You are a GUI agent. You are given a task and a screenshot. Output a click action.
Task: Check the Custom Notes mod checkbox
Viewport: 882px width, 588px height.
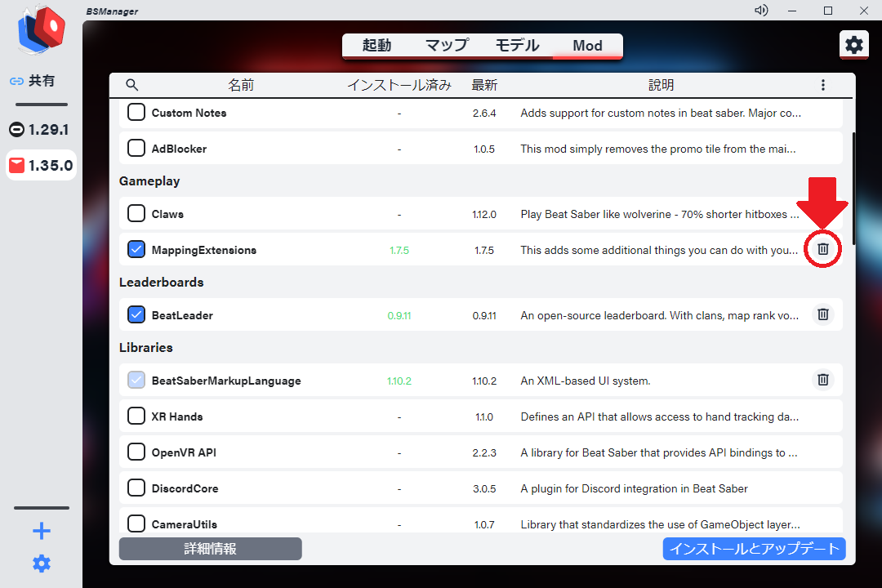coord(136,112)
